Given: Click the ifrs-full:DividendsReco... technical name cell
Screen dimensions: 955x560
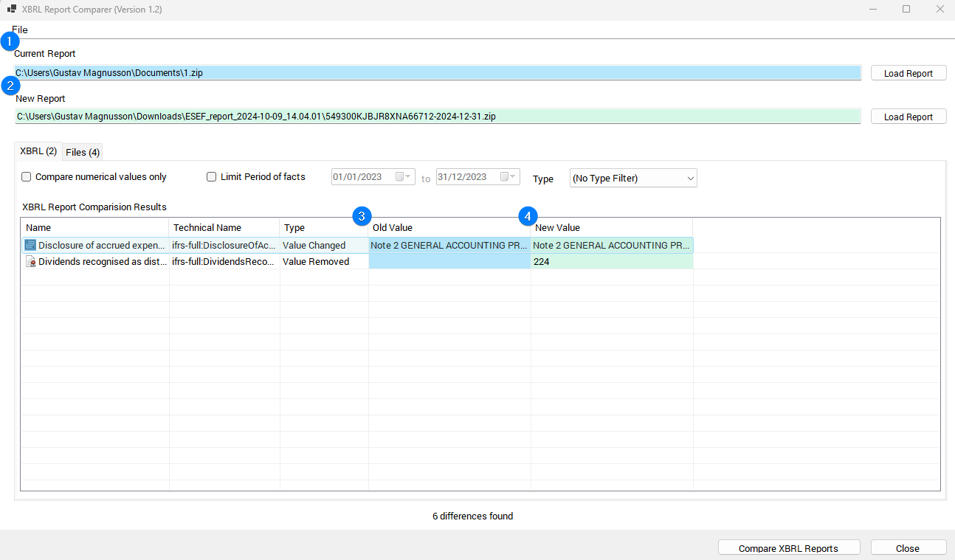Looking at the screenshot, I should [224, 262].
